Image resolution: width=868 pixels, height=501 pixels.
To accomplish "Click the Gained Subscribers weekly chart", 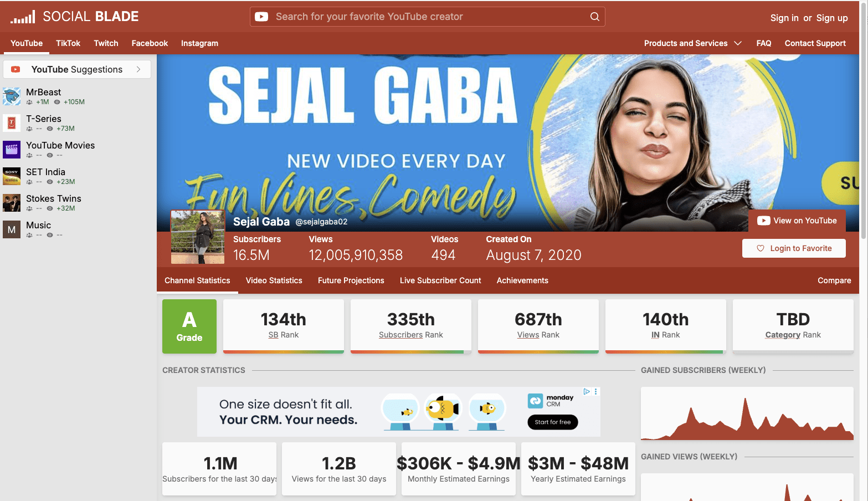I will (x=747, y=413).
